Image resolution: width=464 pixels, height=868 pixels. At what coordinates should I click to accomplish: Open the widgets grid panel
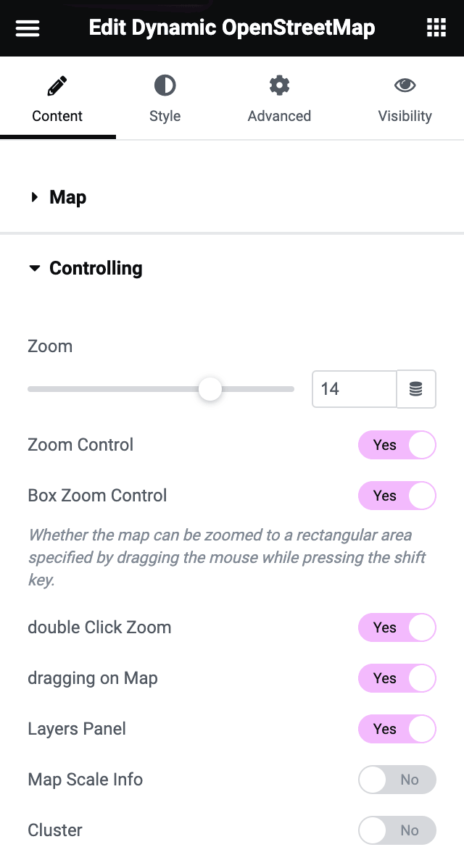(x=436, y=28)
